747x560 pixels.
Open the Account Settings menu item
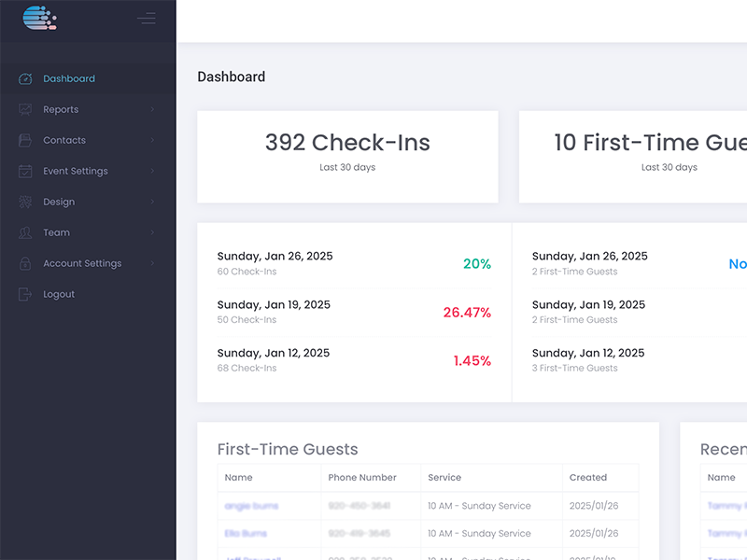click(88, 263)
